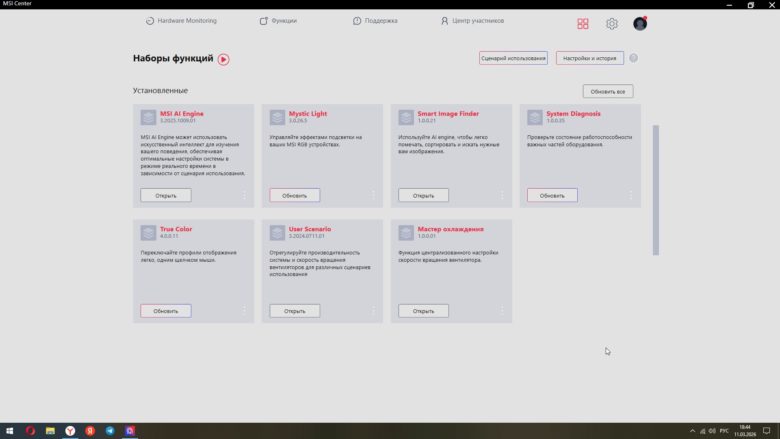Click MSI Center taskbar icon
Viewport: 780px width, 439px height.
click(130, 431)
